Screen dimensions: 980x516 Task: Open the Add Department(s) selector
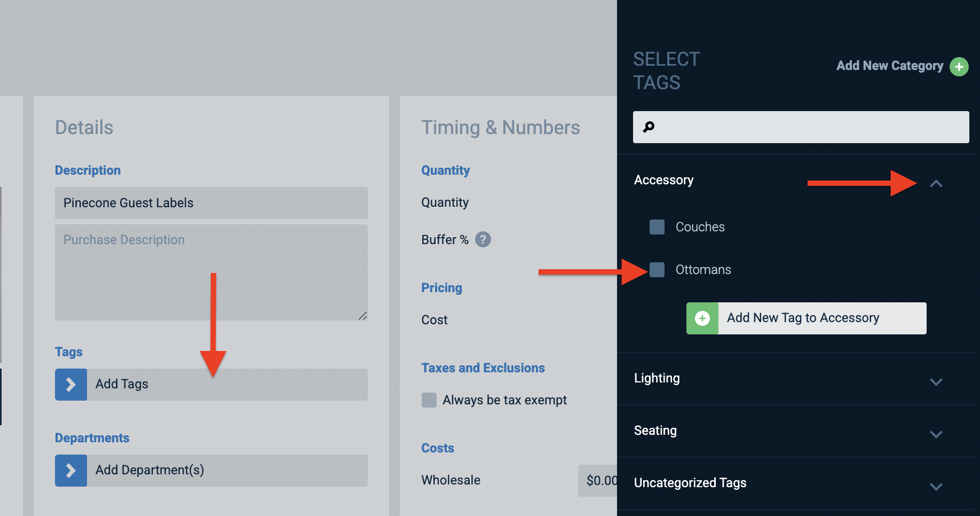[211, 471]
